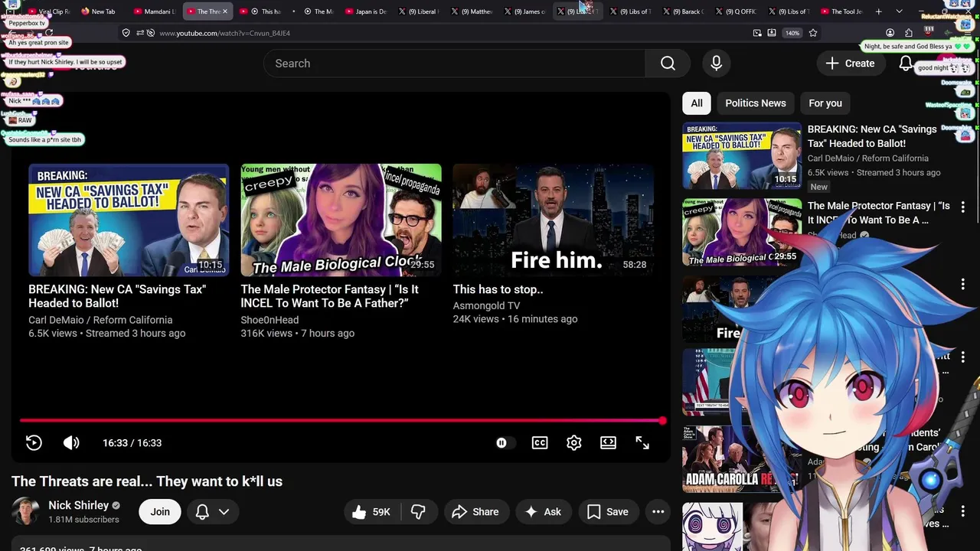Share the video
The image size is (980, 551).
475,512
